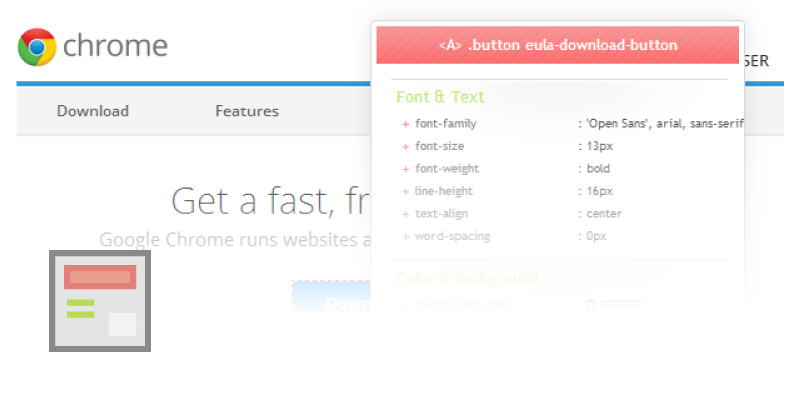Image resolution: width=800 pixels, height=400 pixels.
Task: Click the Chrome logo icon
Action: (x=37, y=47)
